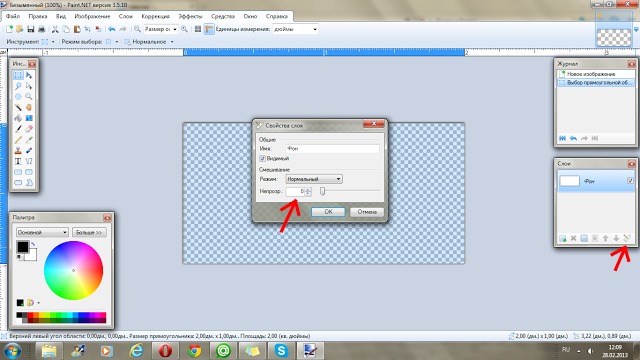Open the Основной color dropdown in Палитра

click(42, 232)
